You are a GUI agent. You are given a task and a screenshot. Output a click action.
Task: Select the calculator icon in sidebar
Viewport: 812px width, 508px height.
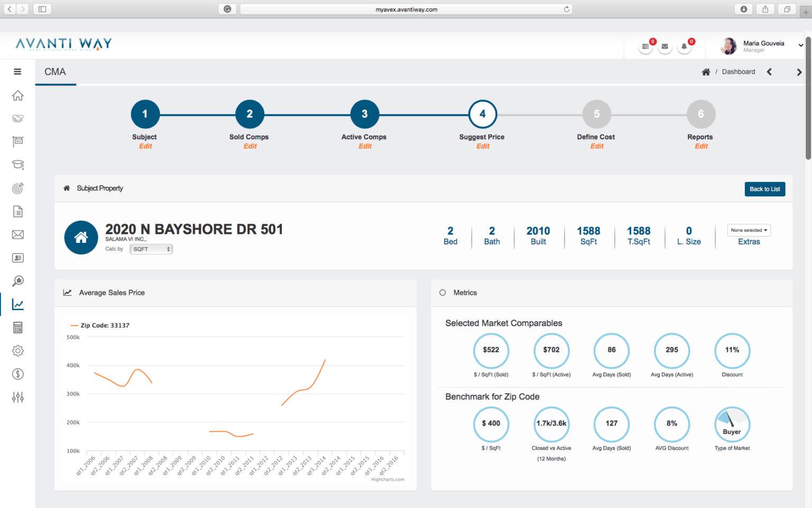pos(17,328)
